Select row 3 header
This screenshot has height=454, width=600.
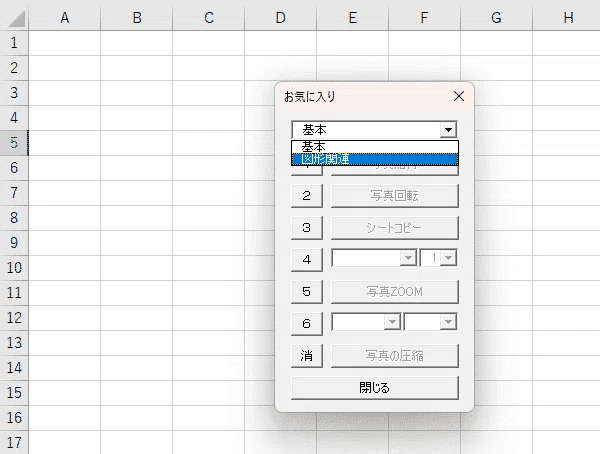[14, 93]
